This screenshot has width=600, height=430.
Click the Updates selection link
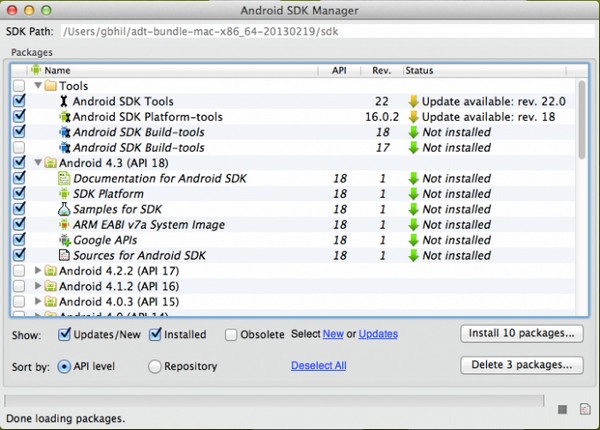click(378, 334)
